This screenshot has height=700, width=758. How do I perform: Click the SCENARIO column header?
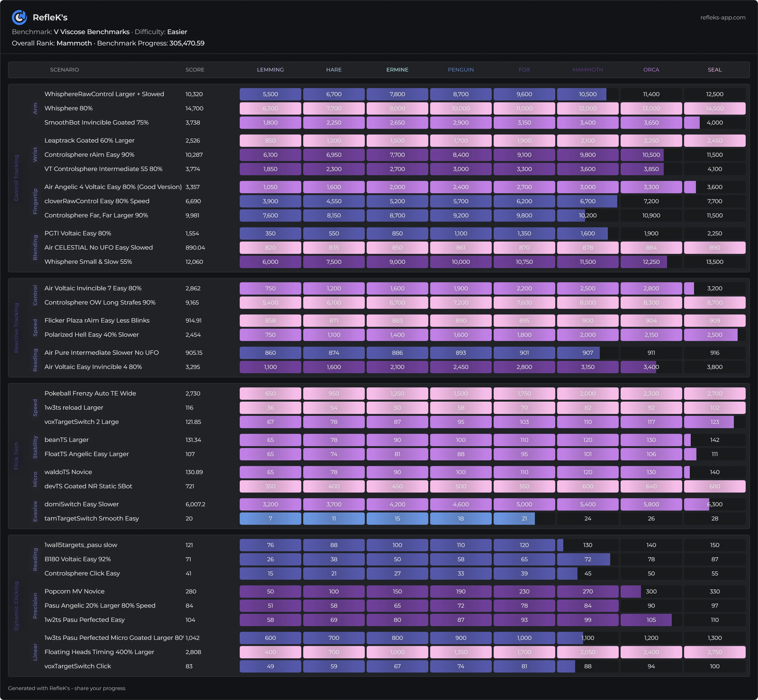tap(64, 70)
